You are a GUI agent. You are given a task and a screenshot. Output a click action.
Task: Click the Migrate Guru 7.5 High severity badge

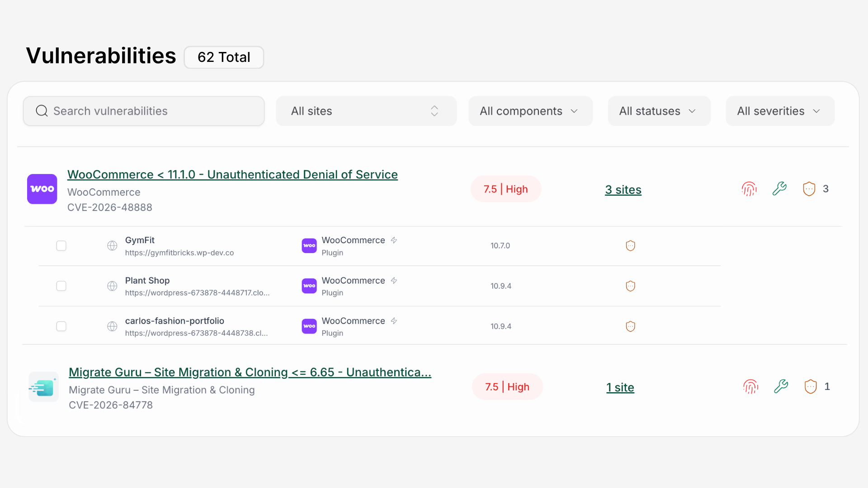[x=507, y=387]
